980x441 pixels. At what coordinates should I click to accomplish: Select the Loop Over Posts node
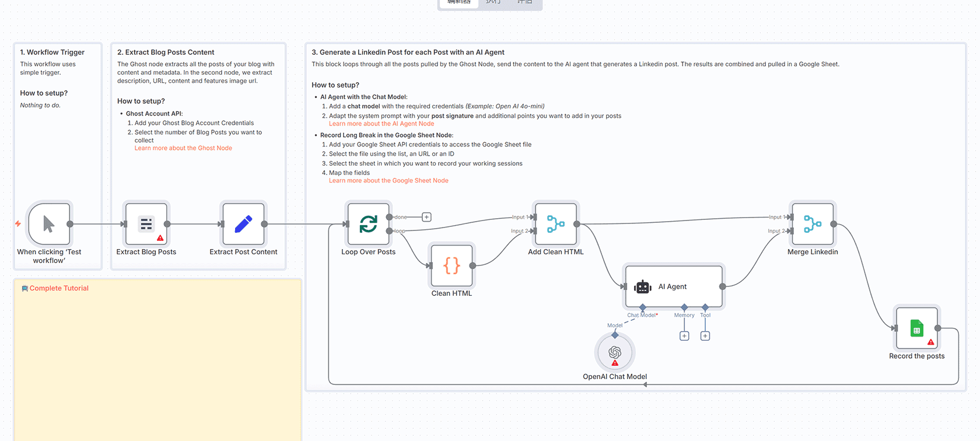[368, 224]
